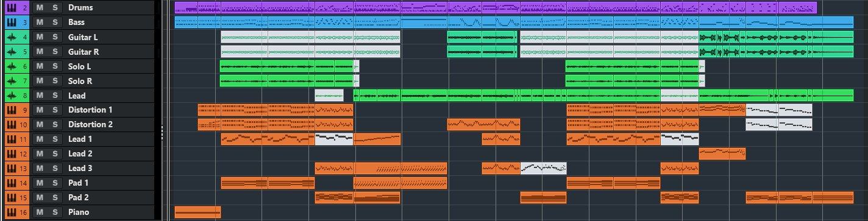This screenshot has height=221, width=868.
Task: Click the Piano track instrument icon
Action: [11, 212]
